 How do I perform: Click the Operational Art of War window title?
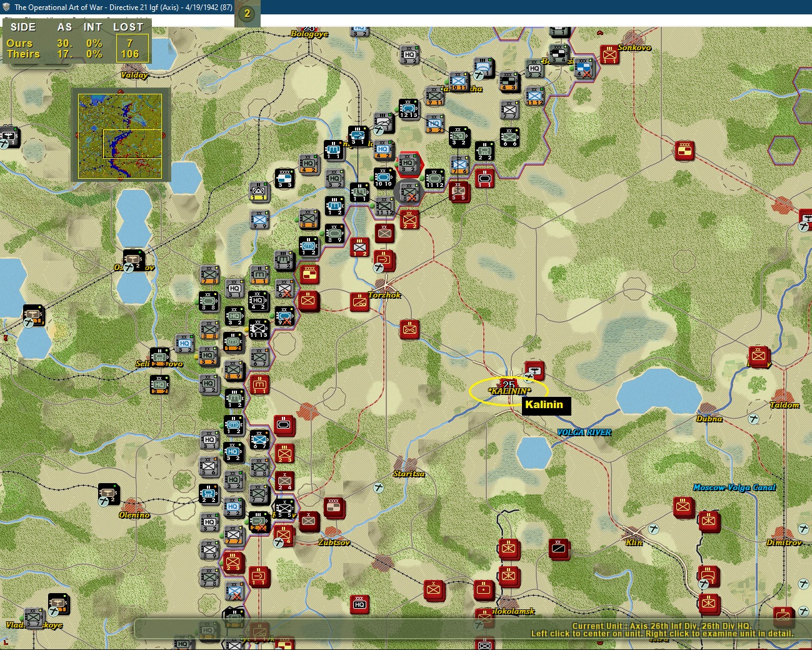(x=123, y=7)
